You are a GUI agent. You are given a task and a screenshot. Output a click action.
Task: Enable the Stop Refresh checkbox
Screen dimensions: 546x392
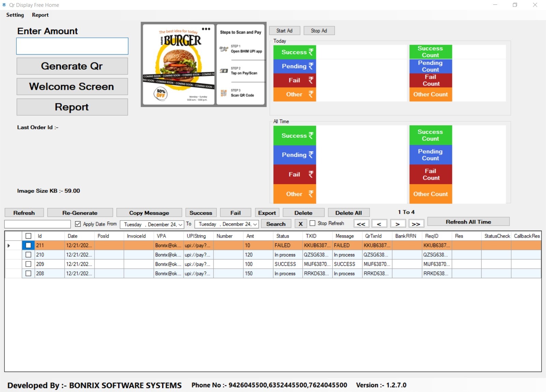pos(312,223)
